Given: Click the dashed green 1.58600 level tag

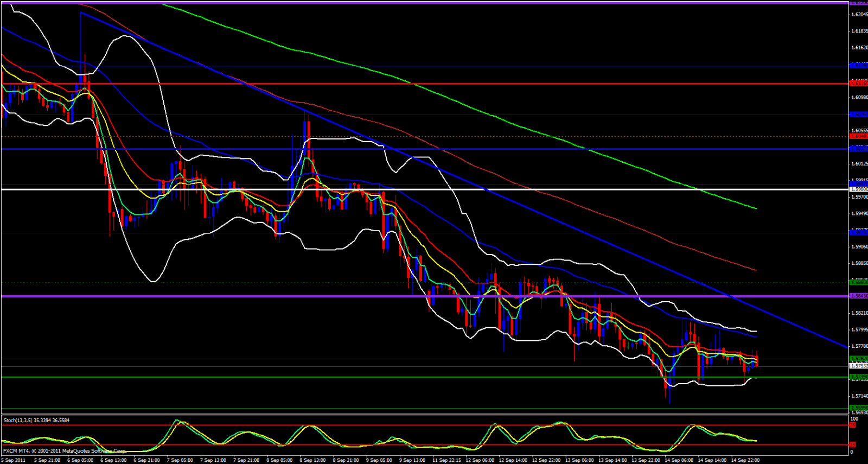Looking at the screenshot, I should (858, 282).
